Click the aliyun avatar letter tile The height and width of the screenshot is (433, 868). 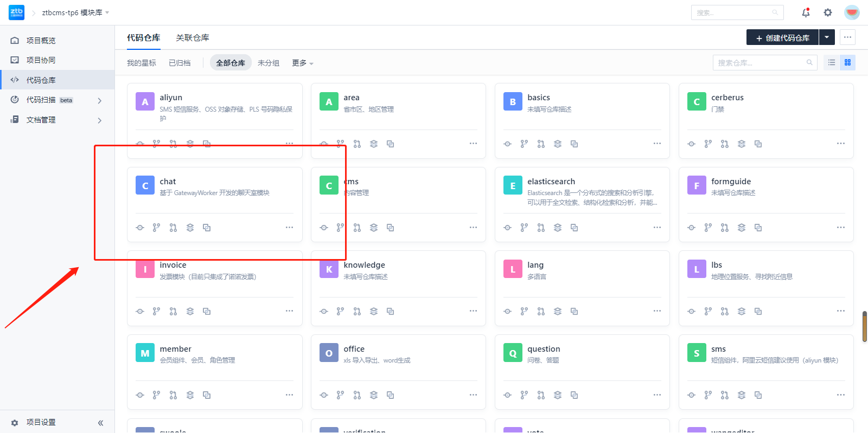click(x=145, y=102)
